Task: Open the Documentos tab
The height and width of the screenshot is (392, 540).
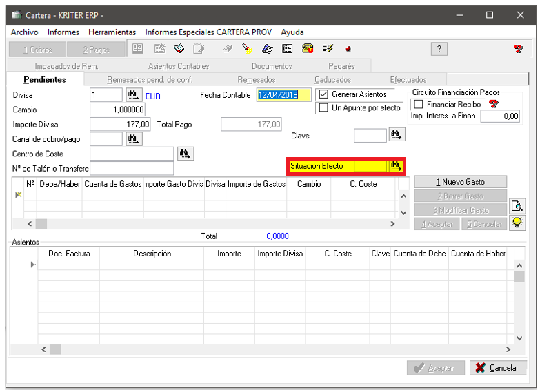Action: coord(272,66)
